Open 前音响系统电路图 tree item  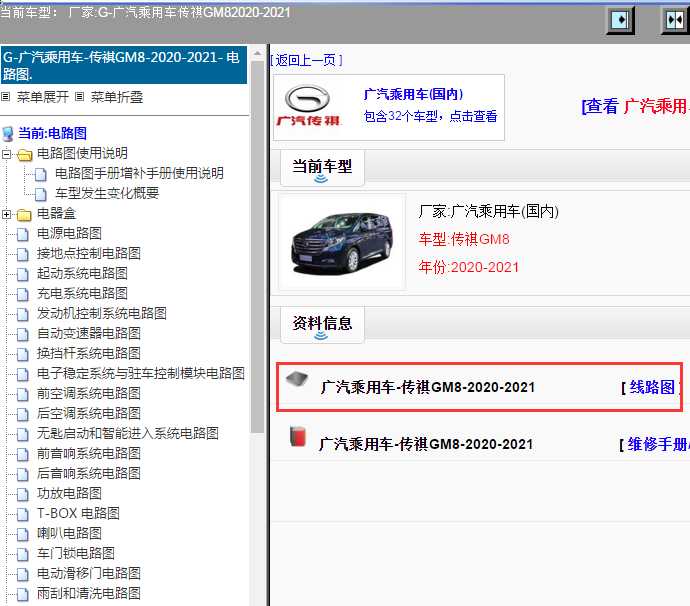tap(88, 454)
